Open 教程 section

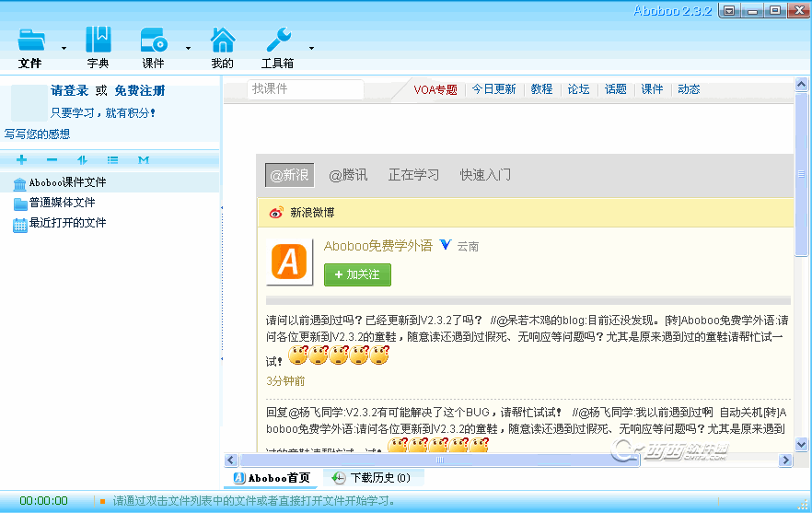pos(541,89)
